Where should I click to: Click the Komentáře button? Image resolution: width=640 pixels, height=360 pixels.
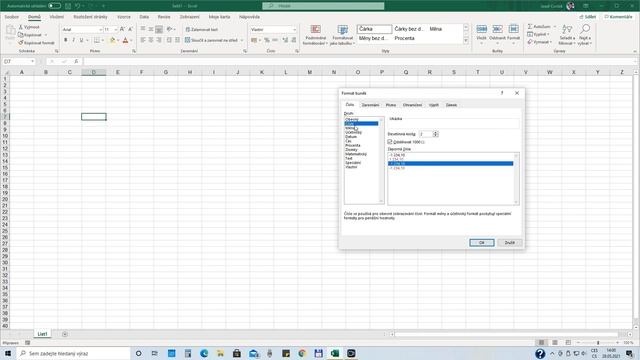pos(618,17)
